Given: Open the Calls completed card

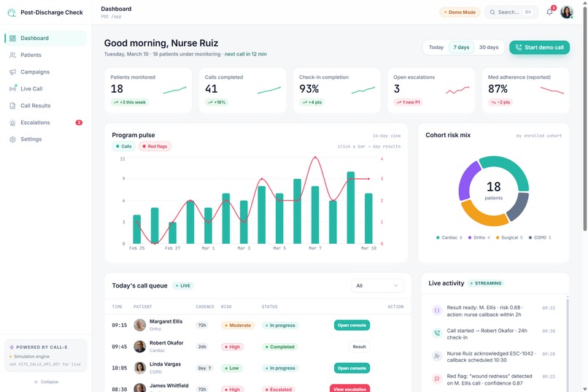Looking at the screenshot, I should [x=243, y=91].
